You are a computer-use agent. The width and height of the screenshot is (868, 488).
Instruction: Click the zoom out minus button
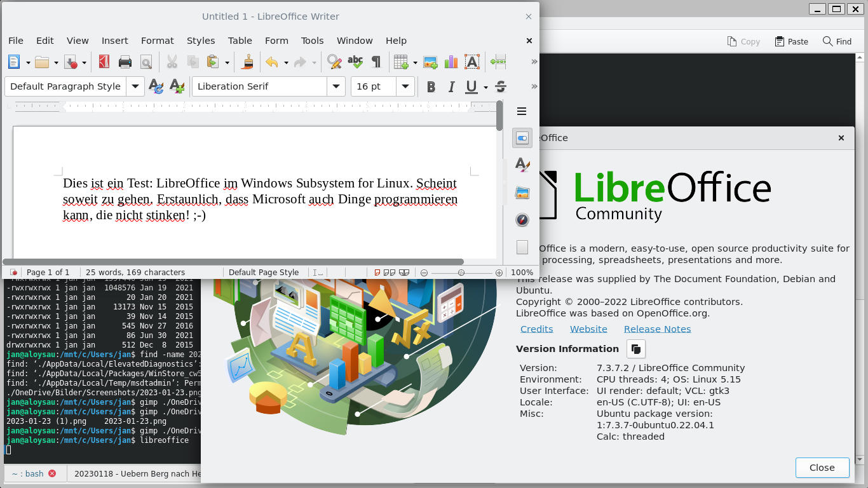(x=424, y=273)
